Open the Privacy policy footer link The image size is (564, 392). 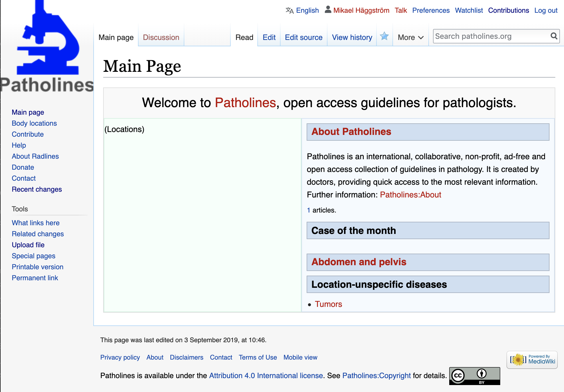tap(120, 358)
